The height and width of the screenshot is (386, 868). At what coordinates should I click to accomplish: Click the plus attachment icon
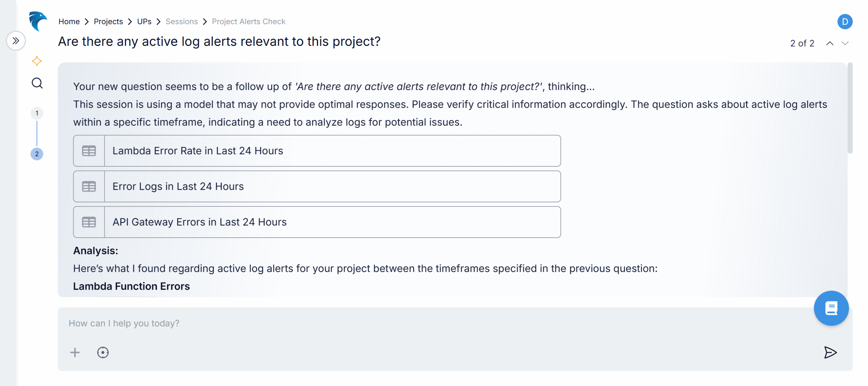point(75,352)
